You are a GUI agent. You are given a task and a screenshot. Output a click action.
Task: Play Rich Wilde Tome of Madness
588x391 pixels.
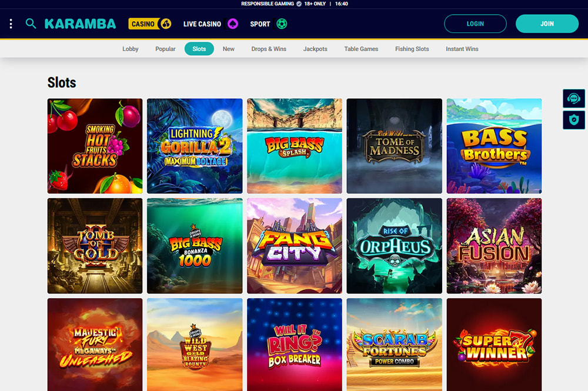394,146
